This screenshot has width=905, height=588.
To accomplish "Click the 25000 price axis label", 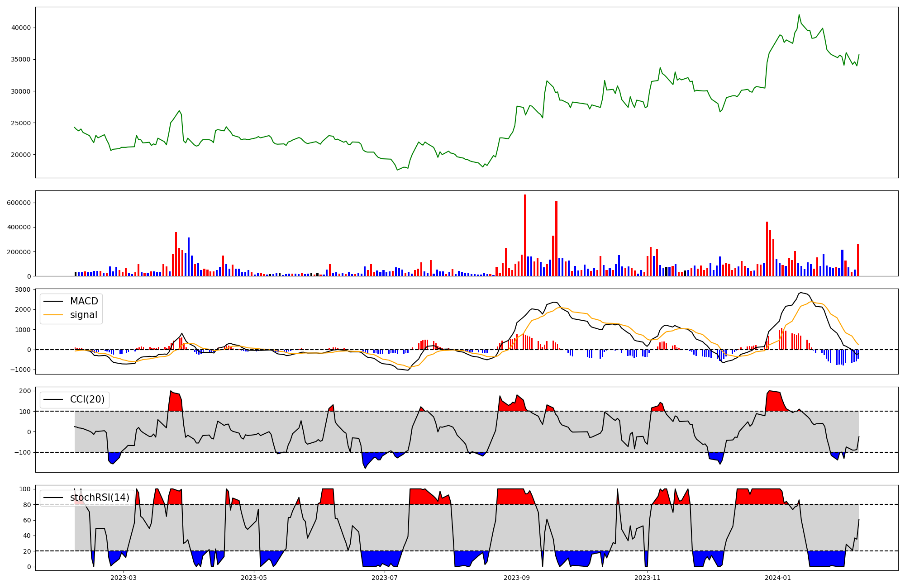I will [21, 123].
